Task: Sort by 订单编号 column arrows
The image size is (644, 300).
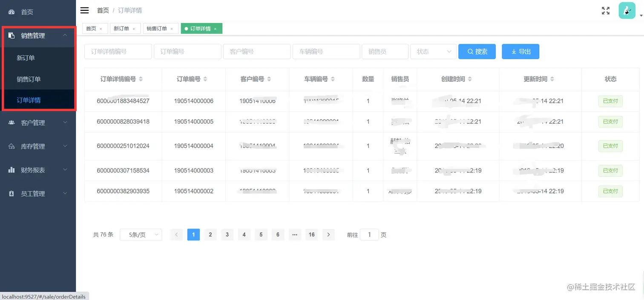Action: (x=205, y=79)
